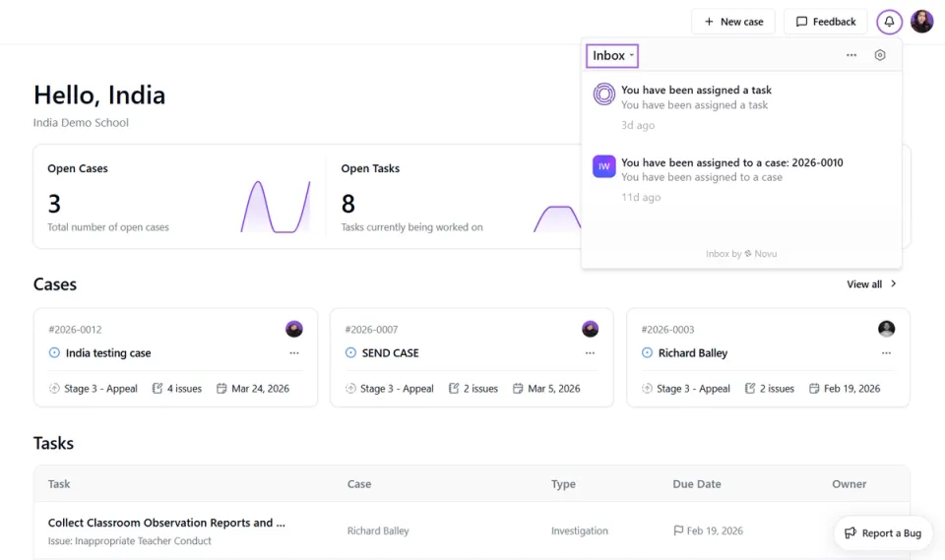Click the Report a Bug megaphone icon

click(x=850, y=532)
